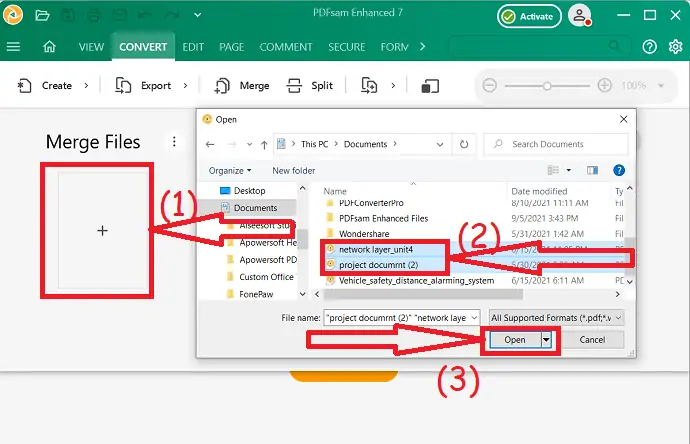This screenshot has width=690, height=444.
Task: Click the zoom in plus button
Action: pos(605,85)
